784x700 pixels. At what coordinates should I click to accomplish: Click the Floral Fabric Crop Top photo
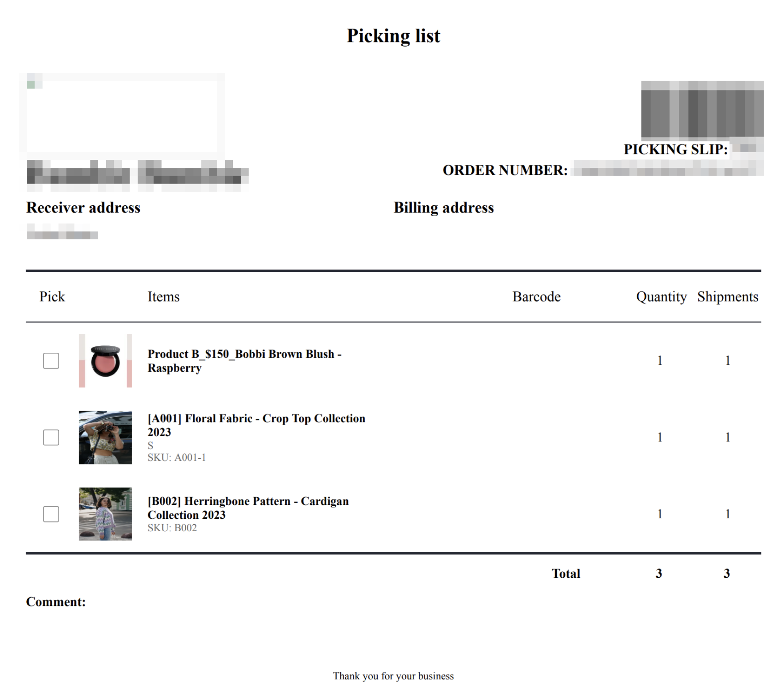[105, 437]
